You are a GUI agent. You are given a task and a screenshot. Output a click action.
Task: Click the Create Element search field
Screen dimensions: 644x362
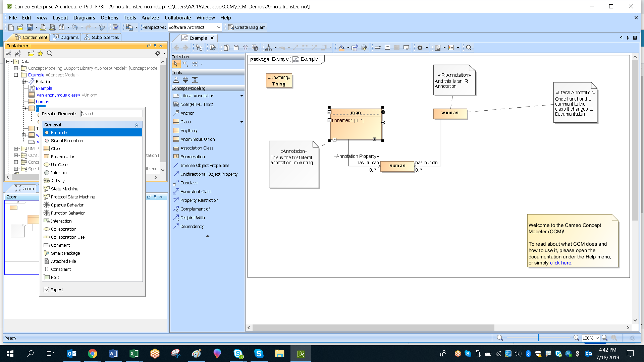111,114
